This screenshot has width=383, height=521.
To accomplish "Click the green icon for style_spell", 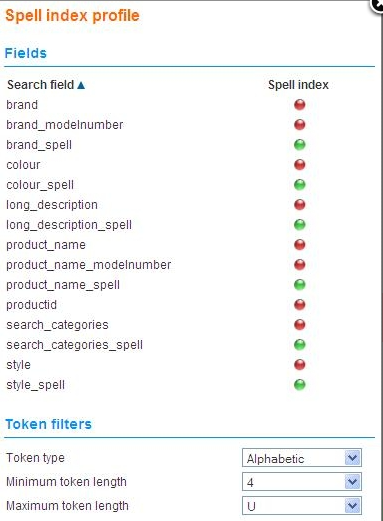I will coord(299,385).
